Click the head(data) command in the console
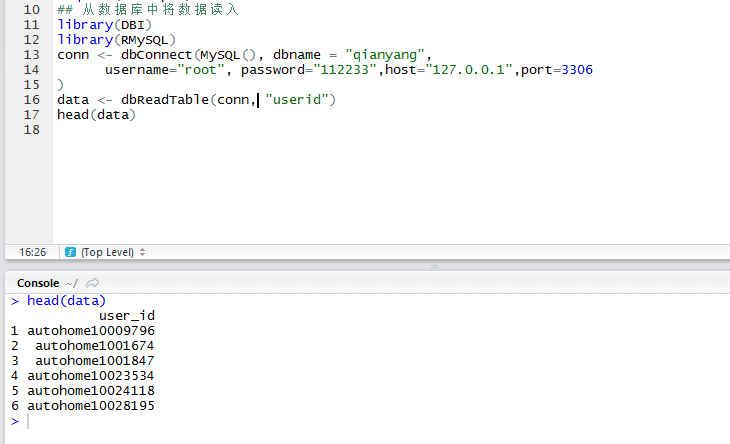Screen dimensions: 730x444 [x=67, y=301]
